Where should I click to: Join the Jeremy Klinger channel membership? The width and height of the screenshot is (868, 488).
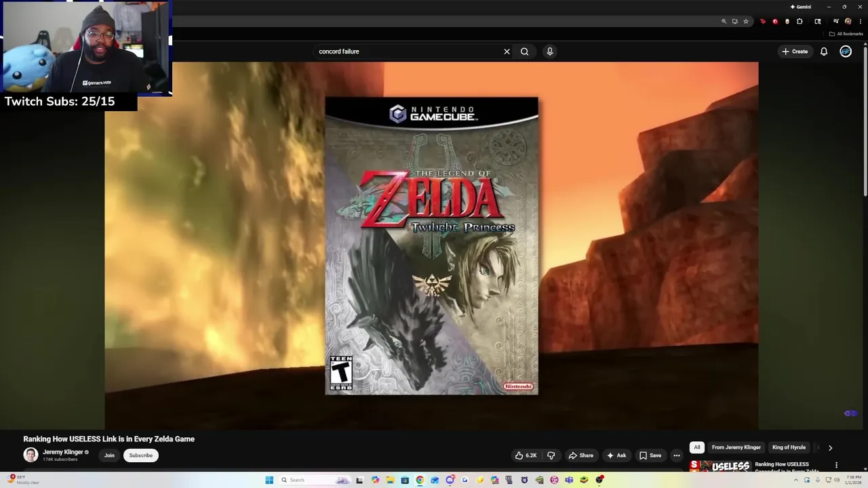click(109, 455)
